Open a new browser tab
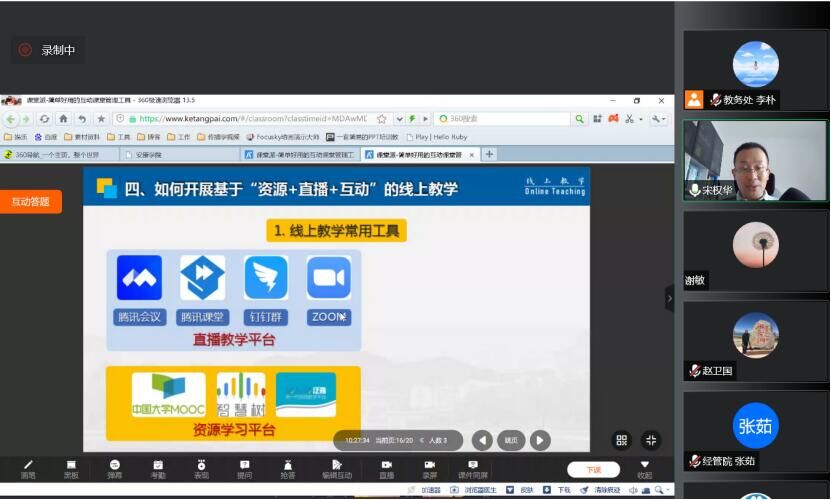Image resolution: width=831 pixels, height=500 pixels. coord(489,154)
